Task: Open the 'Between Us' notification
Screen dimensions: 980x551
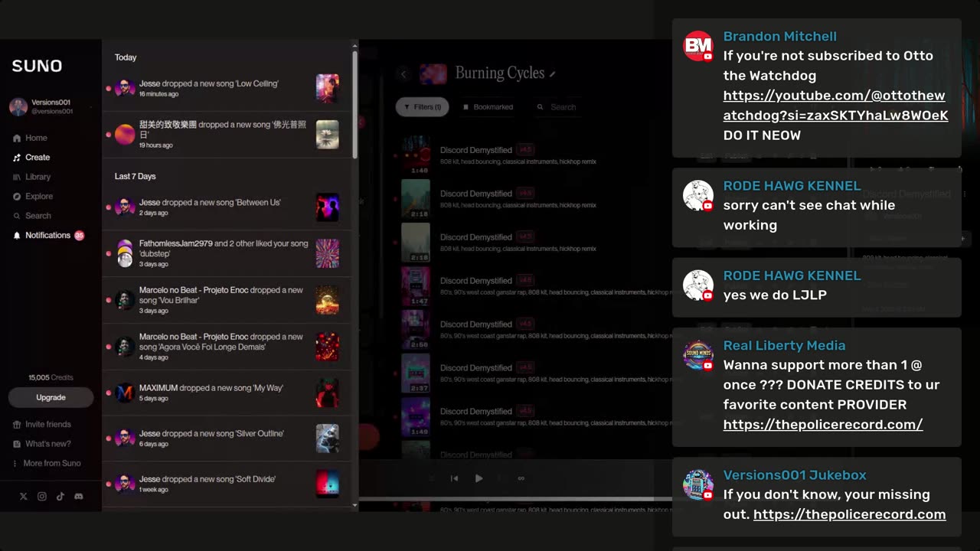Action: coord(227,207)
